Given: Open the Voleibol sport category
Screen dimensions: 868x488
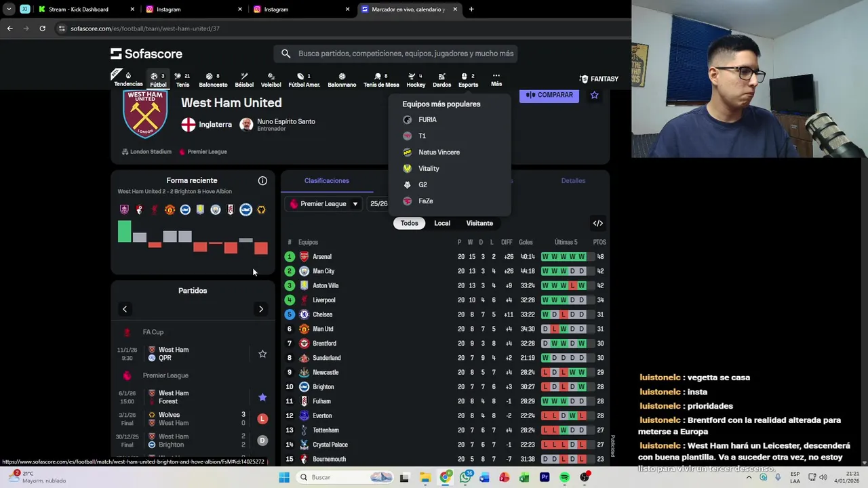Looking at the screenshot, I should pos(271,80).
